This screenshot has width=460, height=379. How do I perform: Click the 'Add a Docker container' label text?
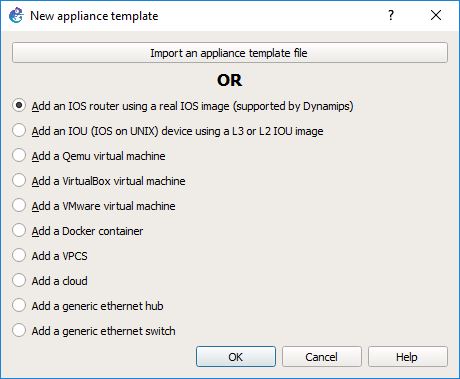87,231
